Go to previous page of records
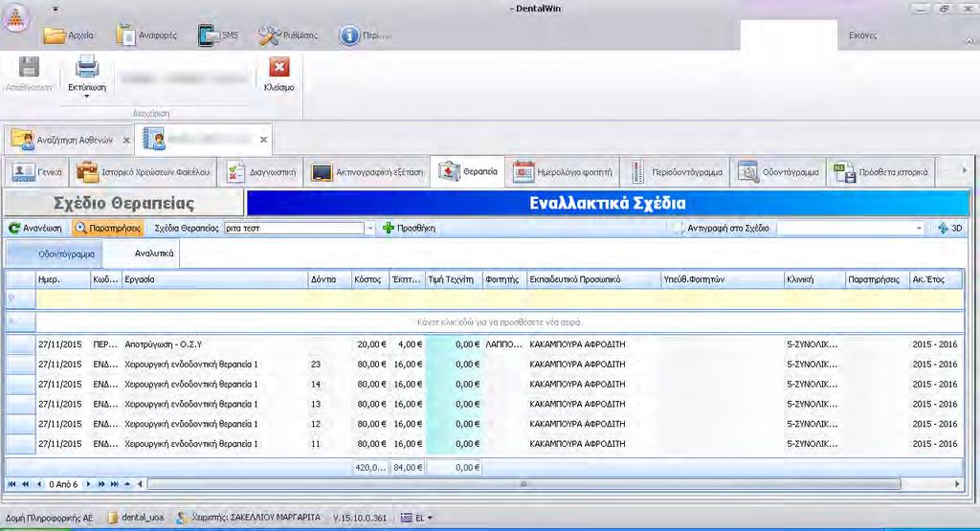The width and height of the screenshot is (980, 531). pos(26,484)
